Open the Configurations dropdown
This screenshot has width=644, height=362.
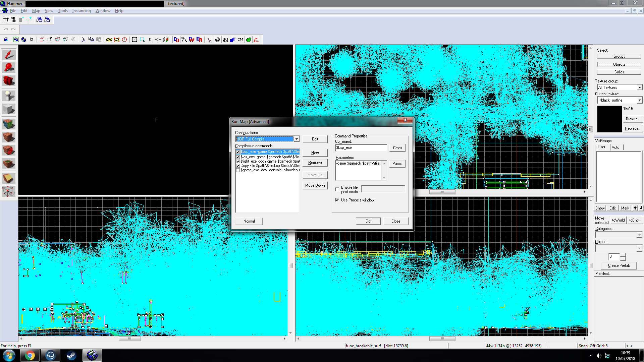pos(297,139)
